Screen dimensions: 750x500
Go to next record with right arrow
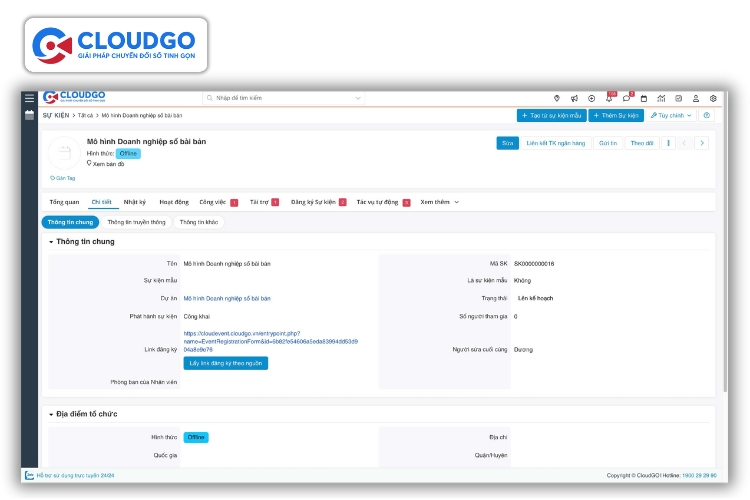702,143
